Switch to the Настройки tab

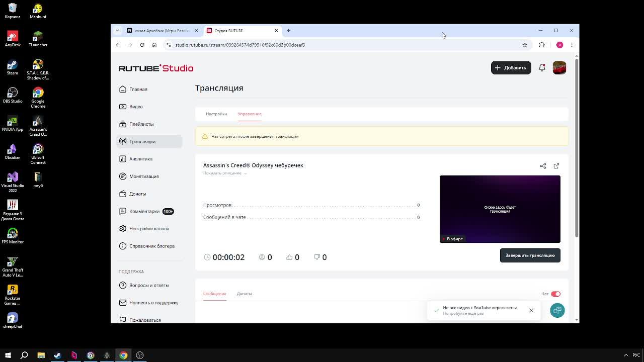pyautogui.click(x=216, y=114)
